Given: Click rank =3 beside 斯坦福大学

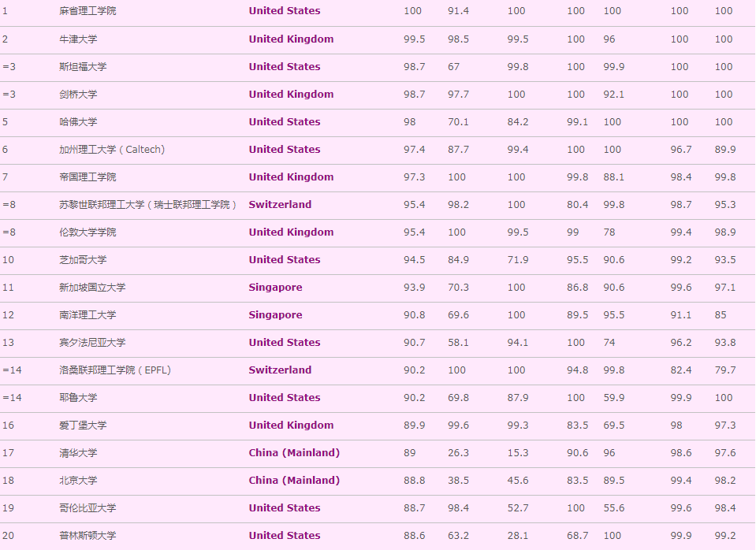Looking at the screenshot, I should 9,66.
